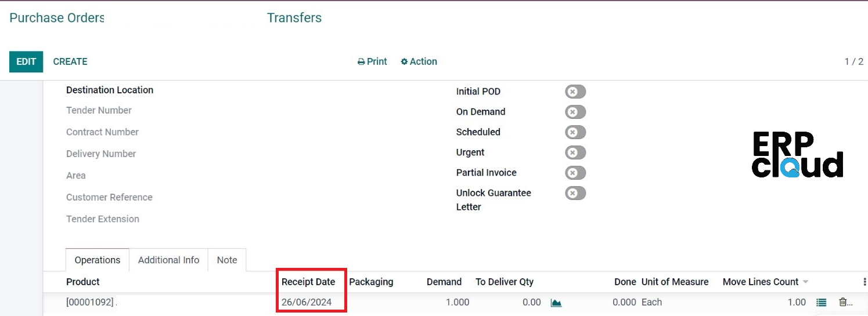Viewport: 868px width, 316px height.
Task: Click the EDIT button
Action: pos(26,62)
